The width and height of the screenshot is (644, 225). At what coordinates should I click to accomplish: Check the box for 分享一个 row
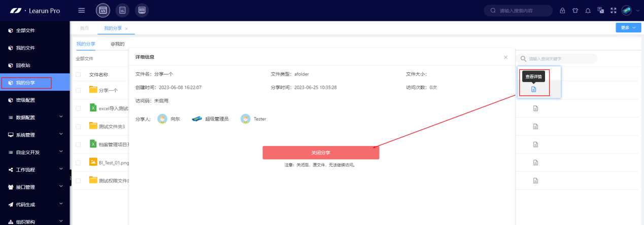[x=78, y=90]
